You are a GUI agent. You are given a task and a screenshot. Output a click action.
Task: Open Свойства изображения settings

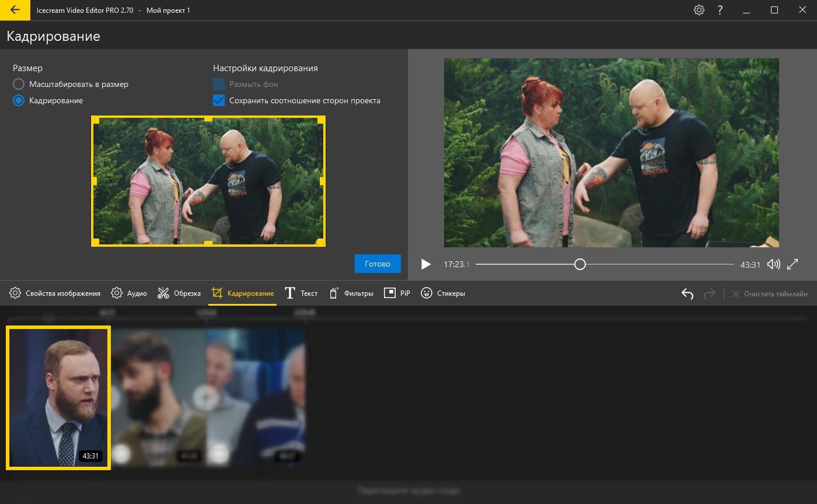pos(55,293)
